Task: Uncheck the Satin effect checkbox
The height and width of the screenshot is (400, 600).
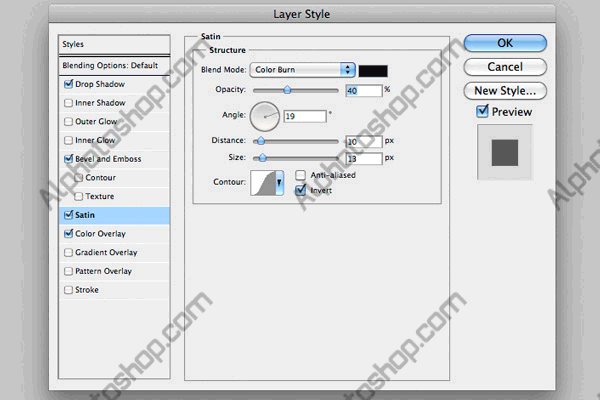Action: (68, 215)
